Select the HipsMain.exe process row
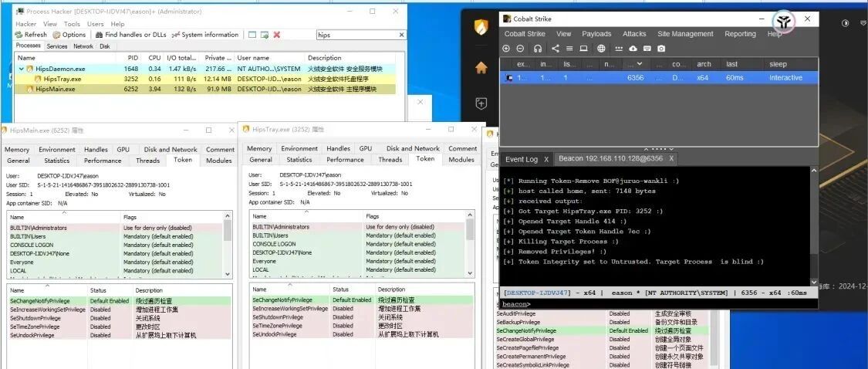The image size is (868, 369). pos(204,89)
